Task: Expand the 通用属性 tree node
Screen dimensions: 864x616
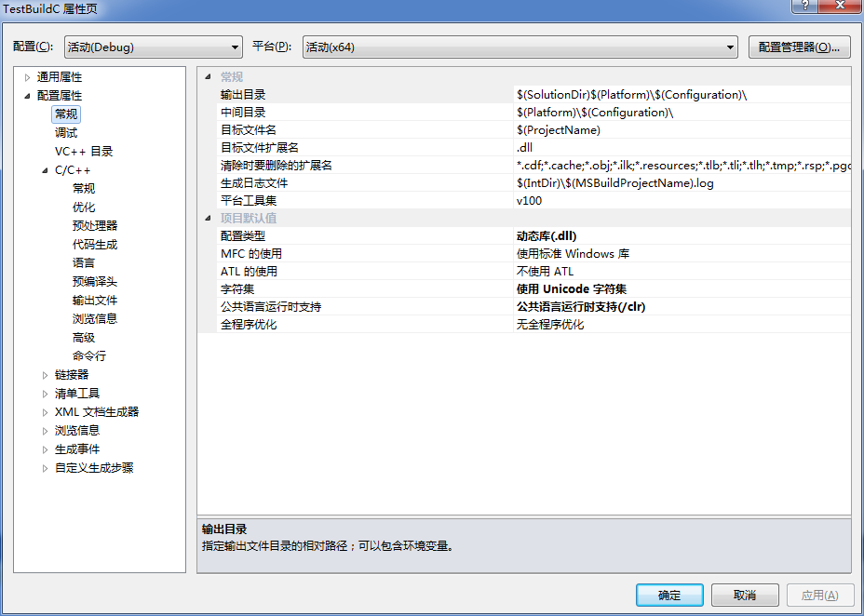Action: (x=28, y=77)
